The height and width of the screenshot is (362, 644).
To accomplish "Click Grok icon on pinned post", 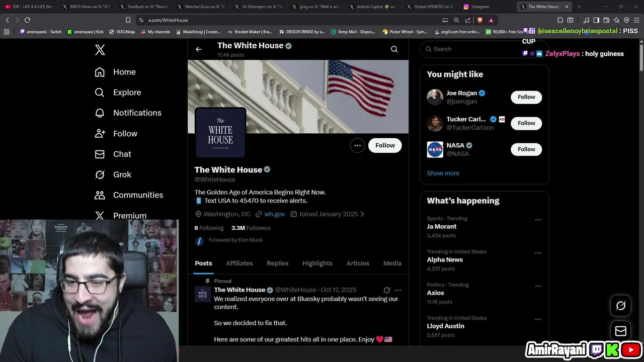I will (x=387, y=290).
